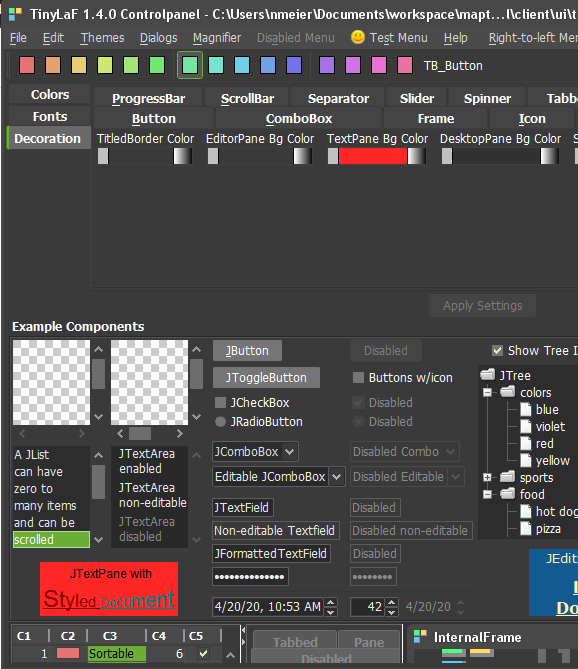Switch to the Fonts tab
578x669 pixels.
[49, 116]
